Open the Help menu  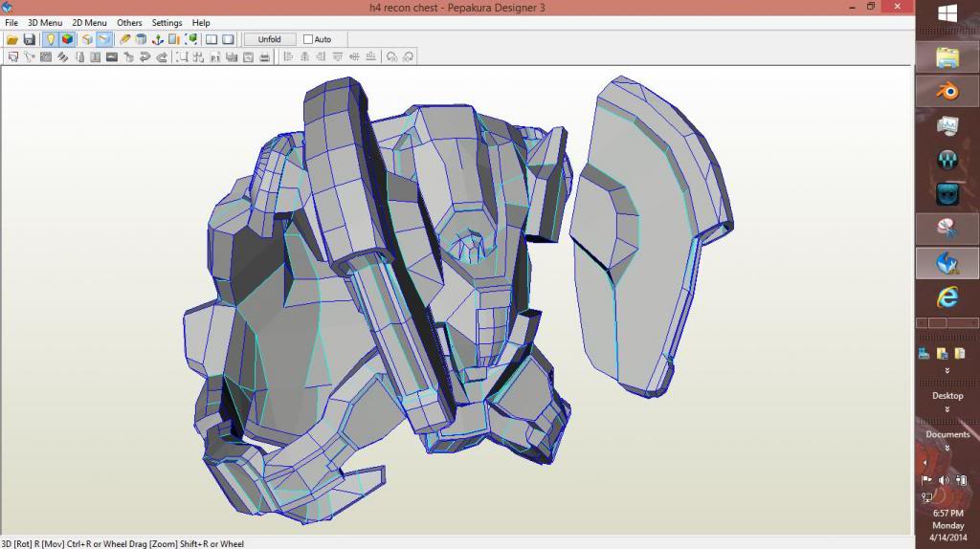point(201,23)
